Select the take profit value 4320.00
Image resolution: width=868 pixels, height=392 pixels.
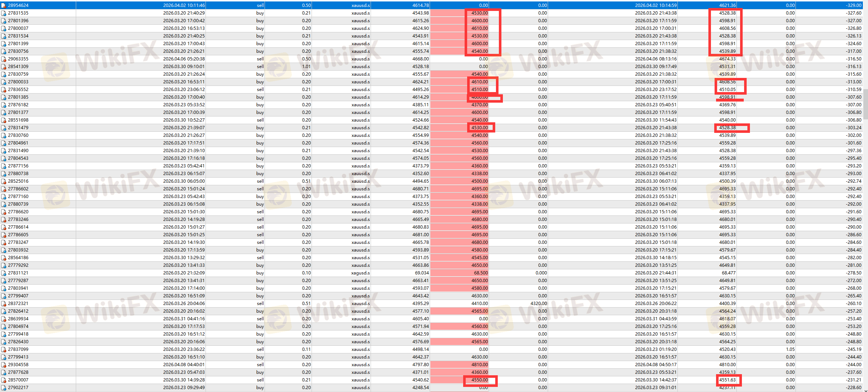click(539, 304)
